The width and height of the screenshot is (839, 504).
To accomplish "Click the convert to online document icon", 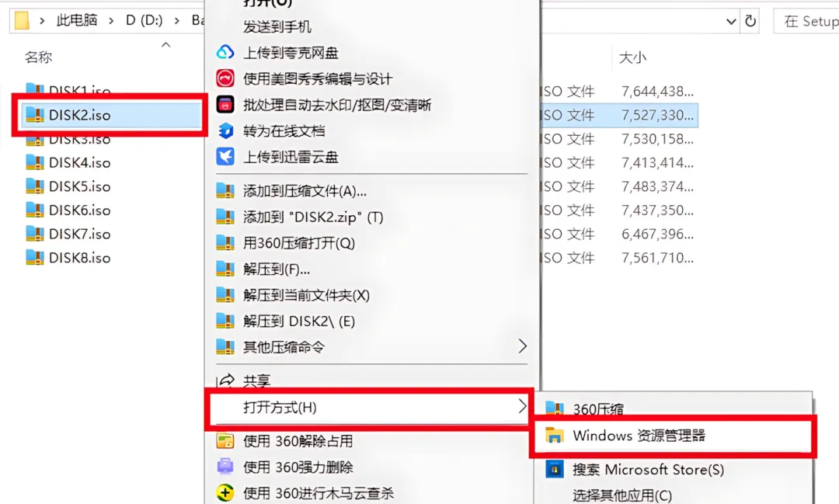I will click(225, 130).
